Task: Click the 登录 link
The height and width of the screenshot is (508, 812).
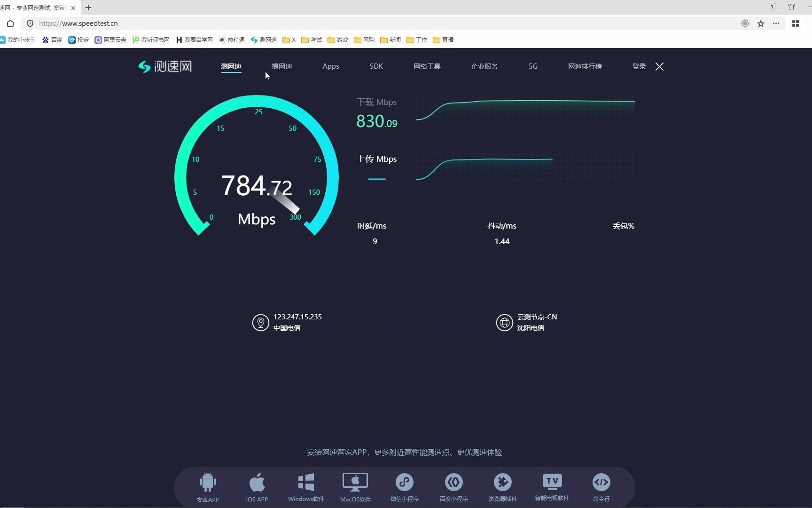Action: (x=639, y=66)
